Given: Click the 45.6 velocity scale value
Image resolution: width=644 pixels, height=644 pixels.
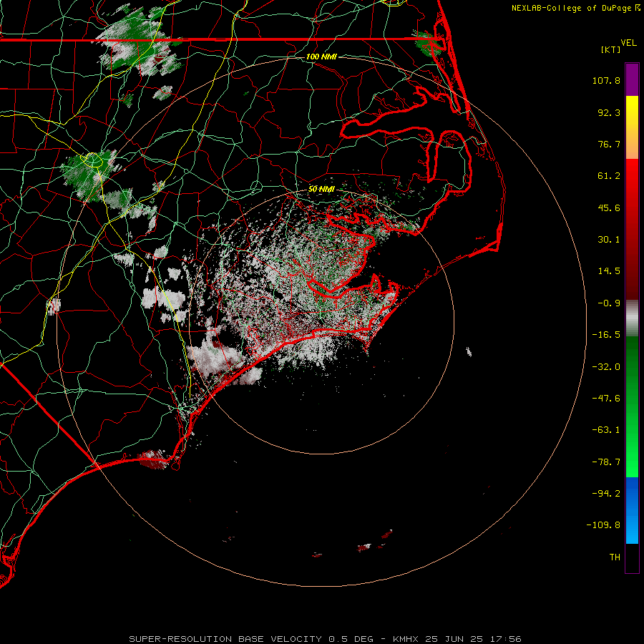Looking at the screenshot, I should tap(609, 208).
